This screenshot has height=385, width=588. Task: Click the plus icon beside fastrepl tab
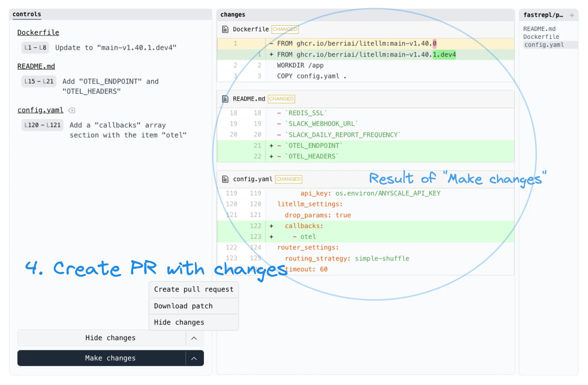point(572,15)
